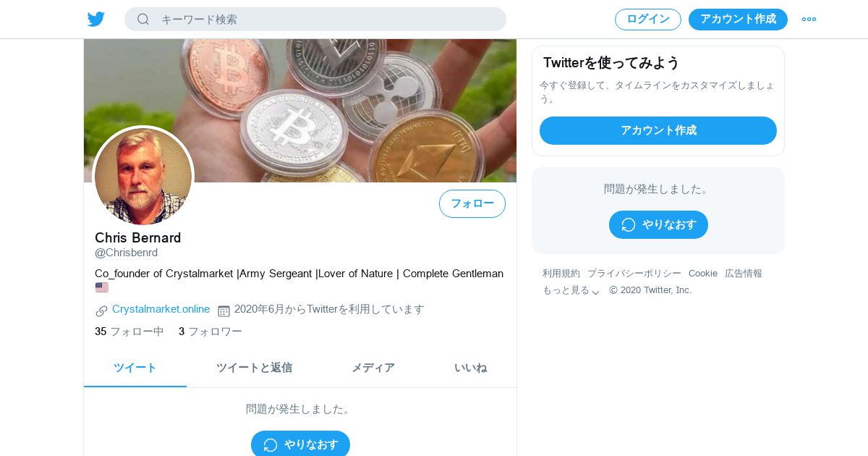Viewport: 868px width, 456px height.
Task: Click retry icon below the tweets tab
Action: click(271, 444)
